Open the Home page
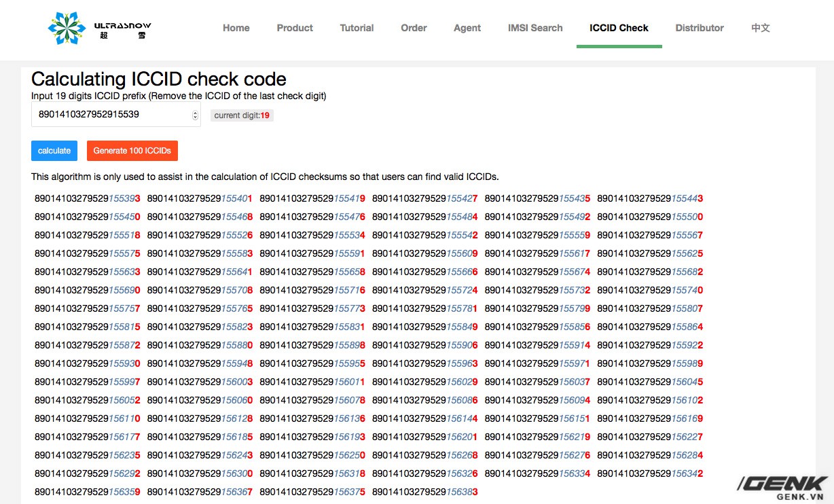This screenshot has width=834, height=504. 236,28
